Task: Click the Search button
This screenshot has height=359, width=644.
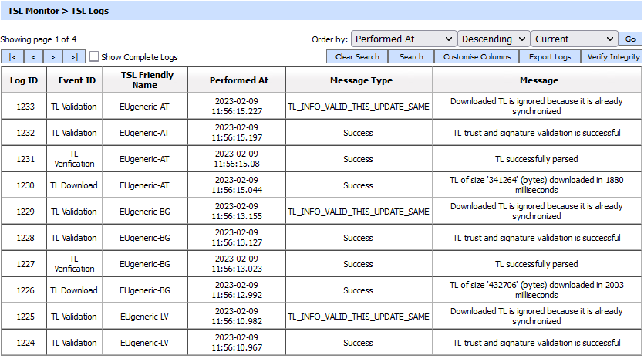Action: pos(411,57)
